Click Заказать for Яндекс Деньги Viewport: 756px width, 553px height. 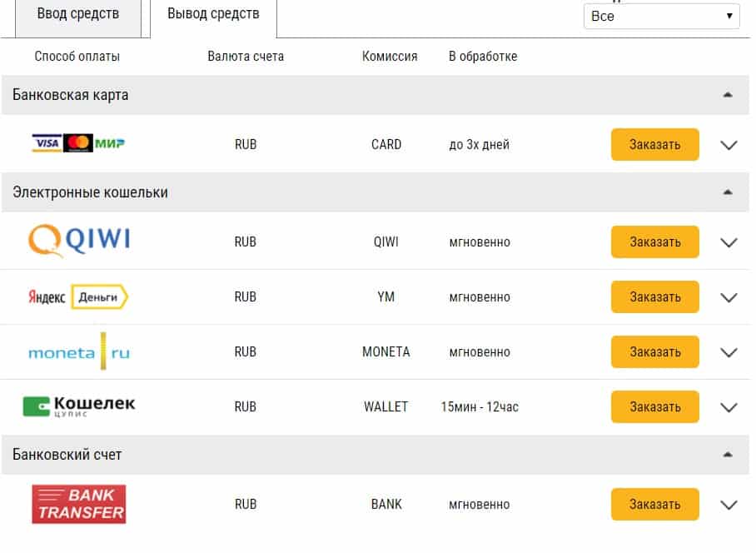[x=654, y=296]
